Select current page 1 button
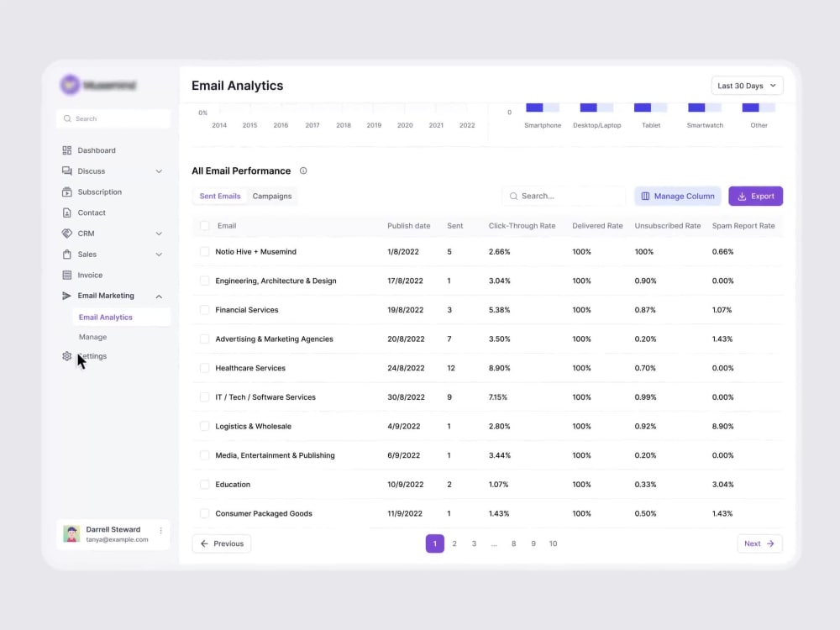 [435, 543]
